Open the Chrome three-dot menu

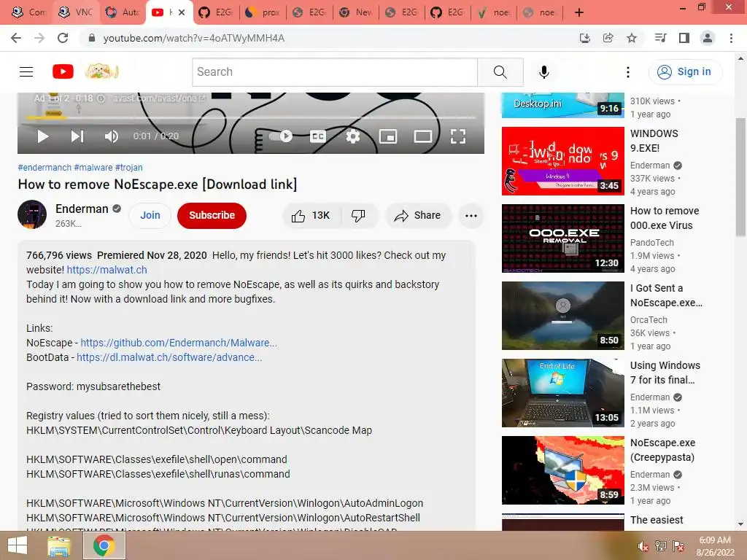(731, 38)
